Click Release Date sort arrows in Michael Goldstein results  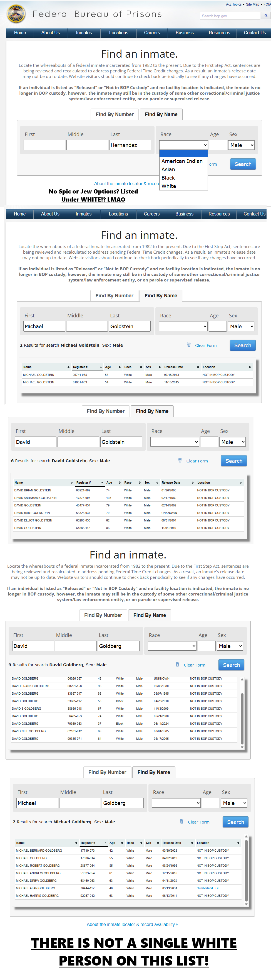(198, 367)
